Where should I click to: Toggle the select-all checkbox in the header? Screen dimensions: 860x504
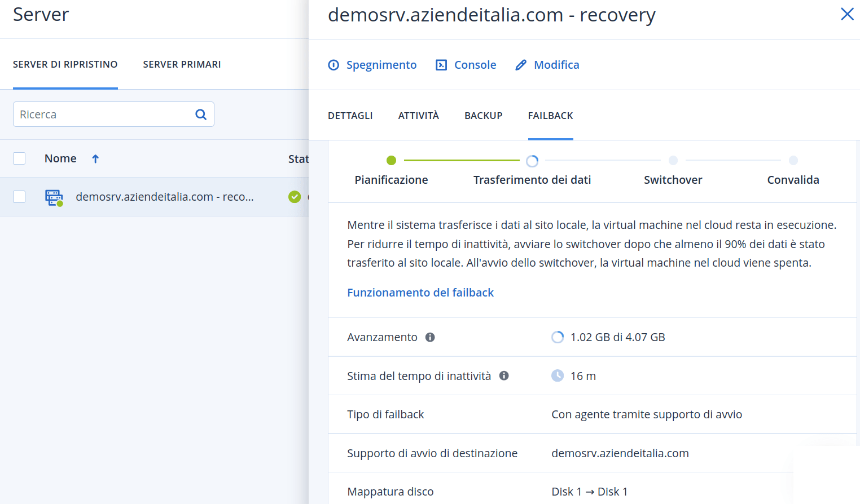(19, 158)
